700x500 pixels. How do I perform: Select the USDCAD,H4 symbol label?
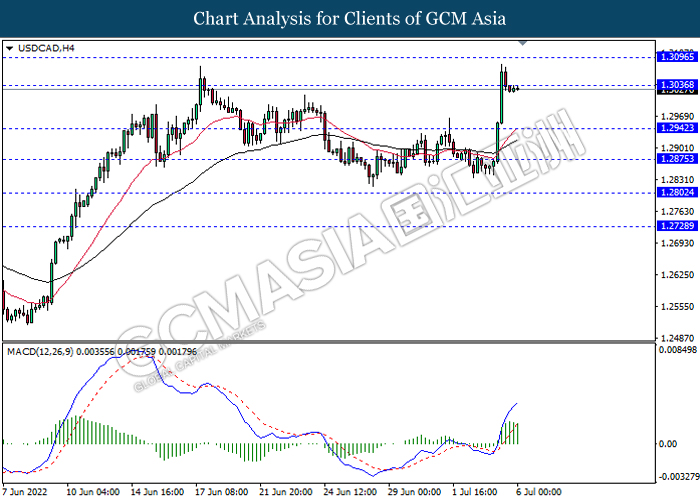46,48
